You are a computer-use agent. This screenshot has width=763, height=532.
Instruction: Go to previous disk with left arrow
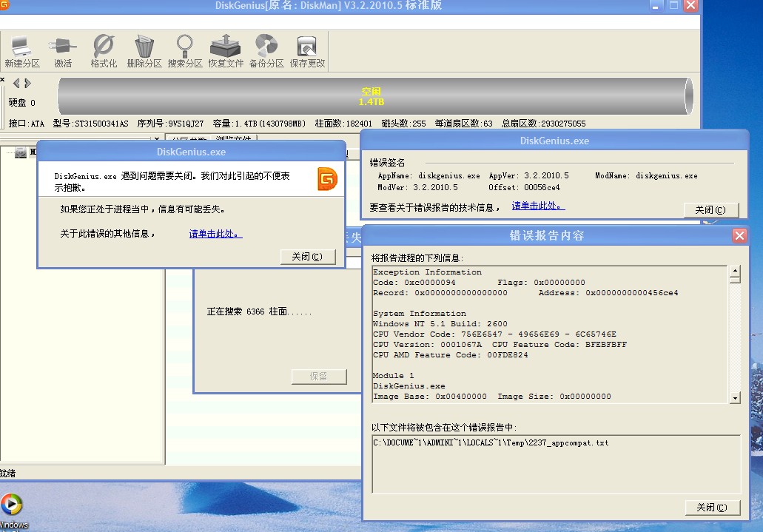tap(16, 83)
